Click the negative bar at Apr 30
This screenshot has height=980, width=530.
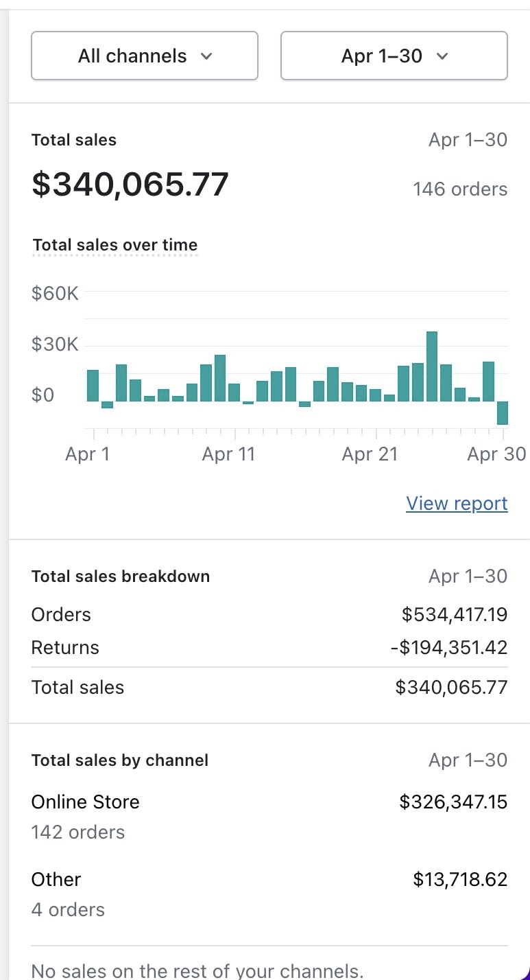tap(503, 413)
